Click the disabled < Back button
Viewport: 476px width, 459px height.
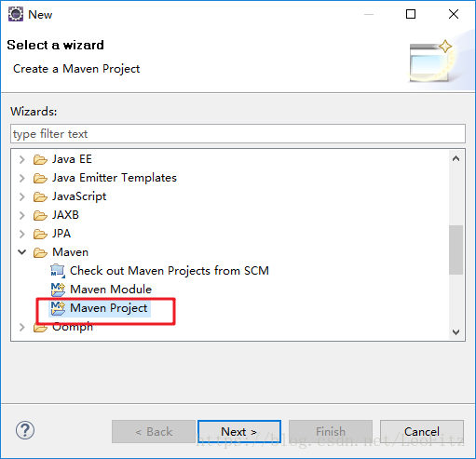pos(154,431)
